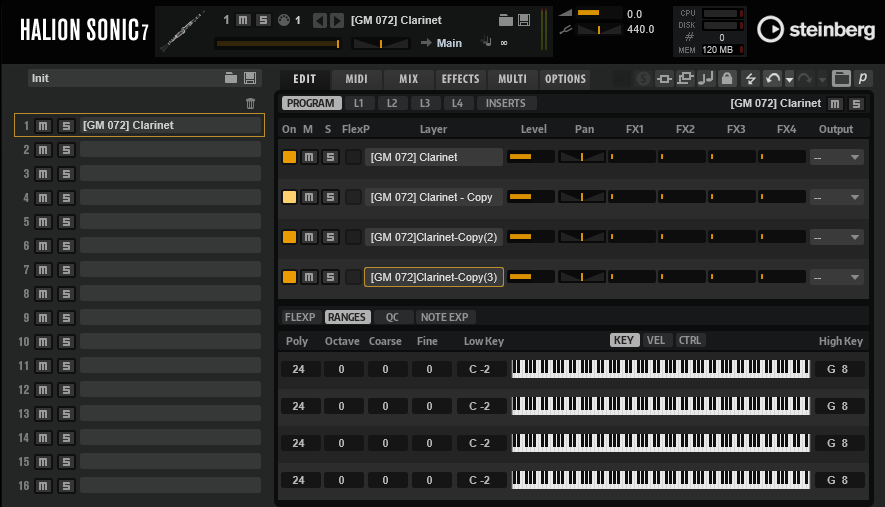The width and height of the screenshot is (885, 507).
Task: Click the HALion Sonic 7 logo
Action: (85, 30)
